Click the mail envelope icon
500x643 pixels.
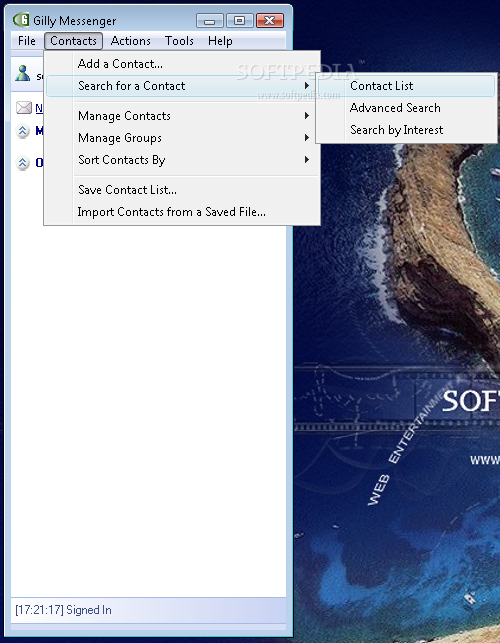pos(24,108)
